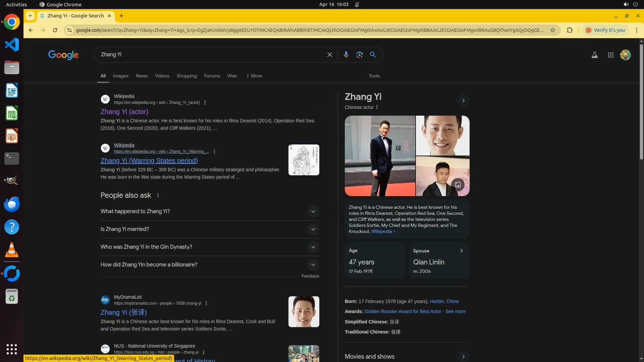Open Search Labs flask icon

(594, 55)
